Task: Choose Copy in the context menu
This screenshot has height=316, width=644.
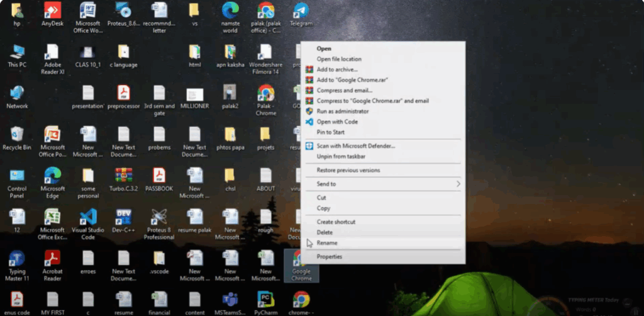Action: [x=323, y=208]
